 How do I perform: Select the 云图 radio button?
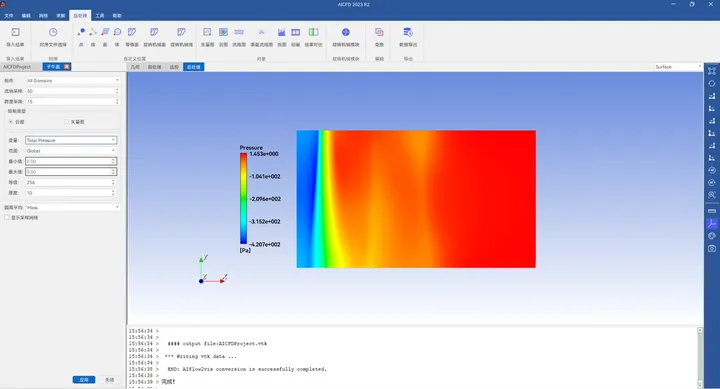11,122
